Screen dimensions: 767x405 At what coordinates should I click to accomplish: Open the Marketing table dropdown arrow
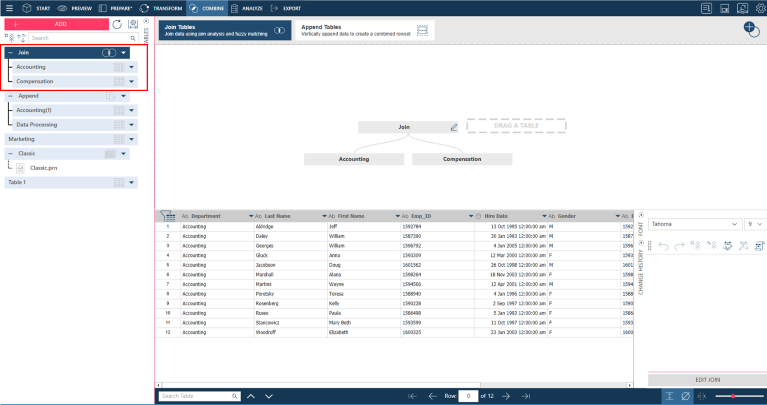[x=131, y=139]
